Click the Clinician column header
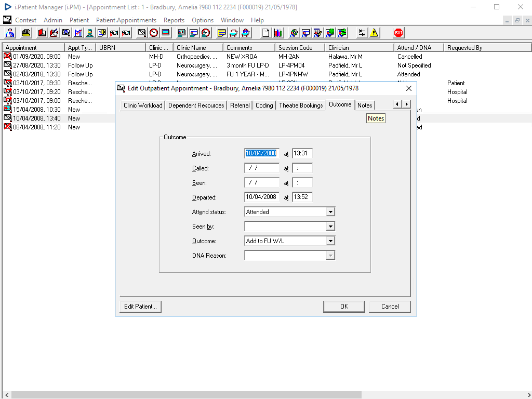Image resolution: width=532 pixels, height=399 pixels. 359,47
